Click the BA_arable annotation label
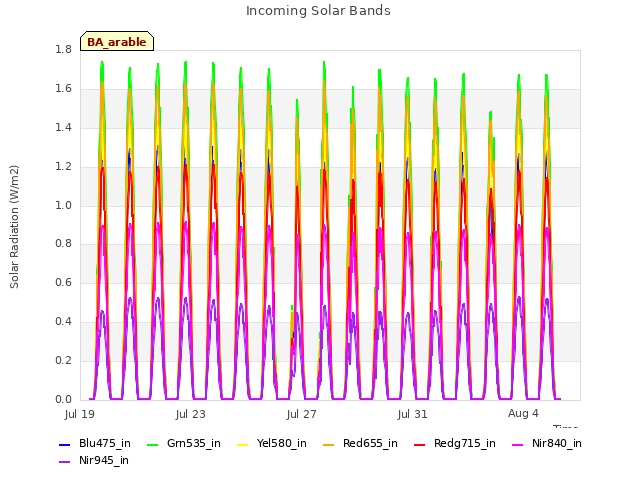This screenshot has height=480, width=640. click(x=117, y=42)
